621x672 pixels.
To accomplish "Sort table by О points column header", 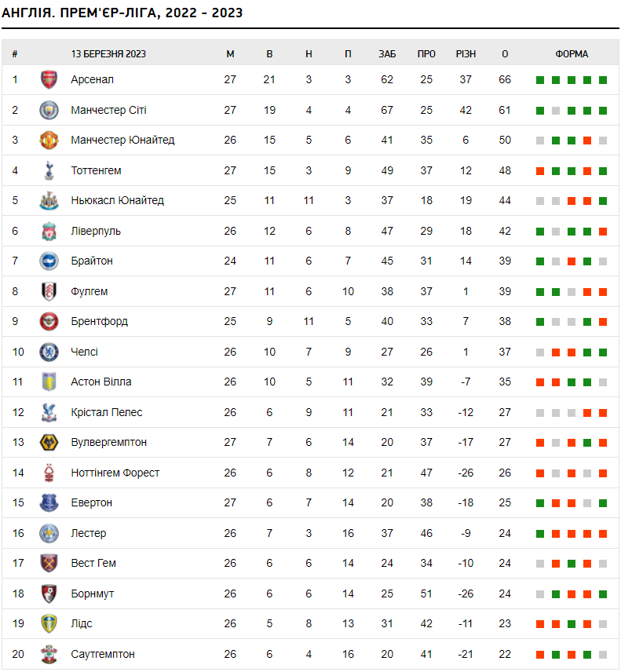I will [x=505, y=54].
